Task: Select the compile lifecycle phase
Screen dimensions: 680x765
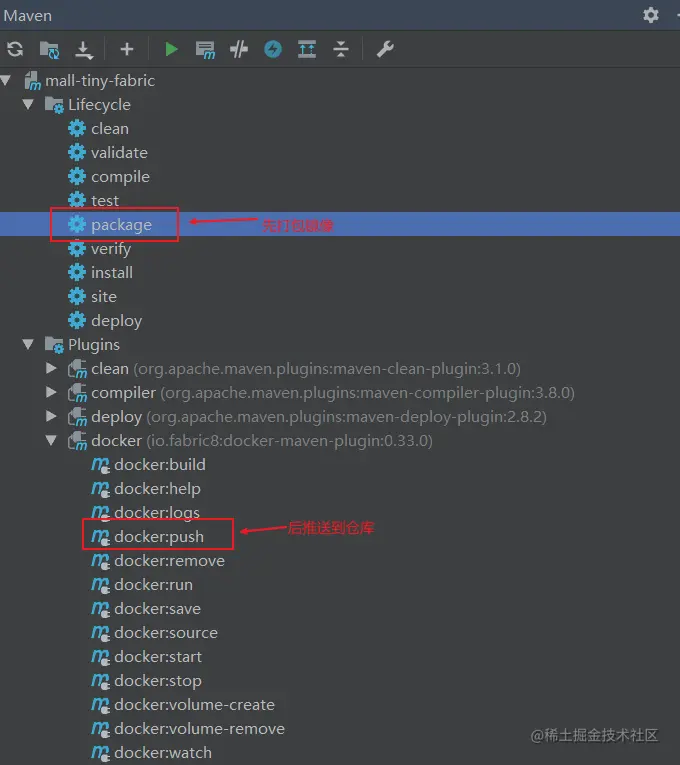Action: (x=120, y=177)
